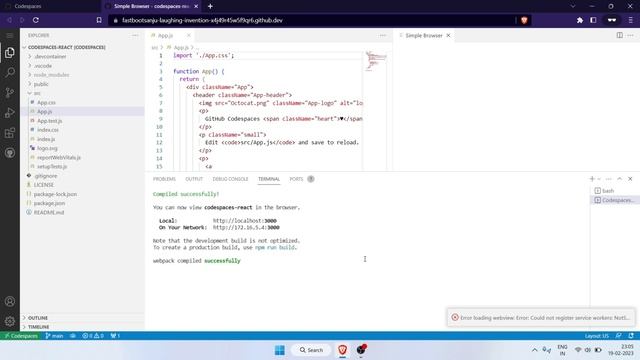
Task: Show the Brave sidebar panel icon
Action: click(x=593, y=20)
